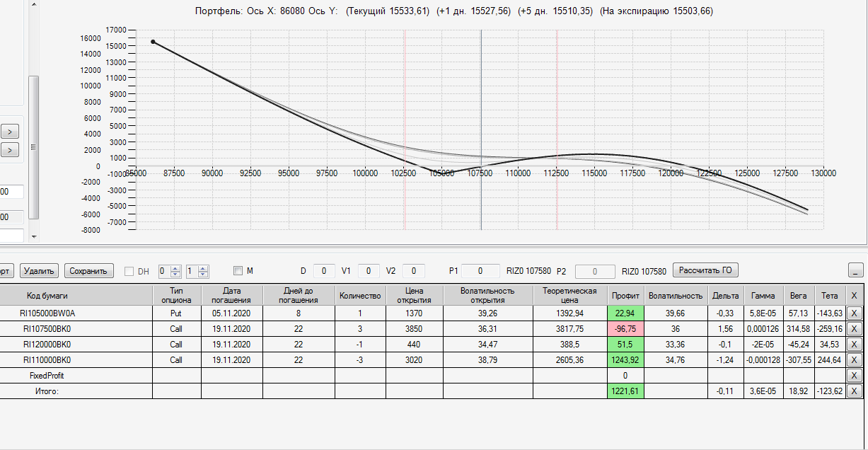Click the Дней до погашения column header
The height and width of the screenshot is (450, 868).
click(299, 296)
